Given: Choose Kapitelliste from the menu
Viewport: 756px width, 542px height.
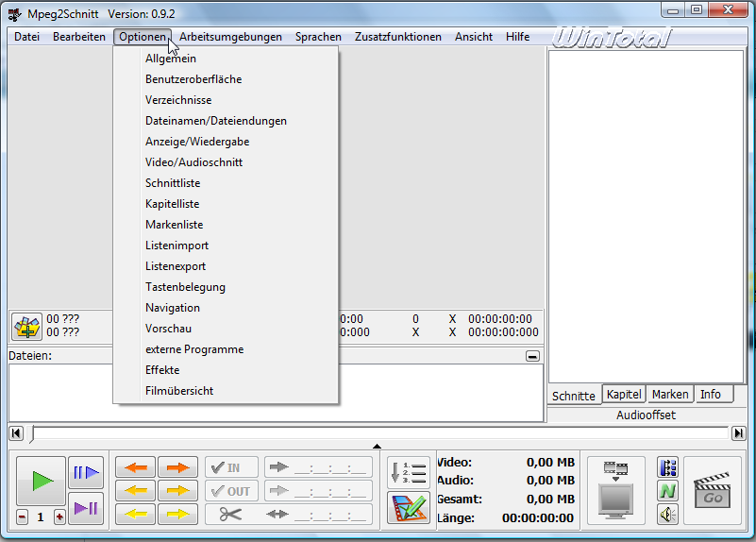Looking at the screenshot, I should click(226, 204).
